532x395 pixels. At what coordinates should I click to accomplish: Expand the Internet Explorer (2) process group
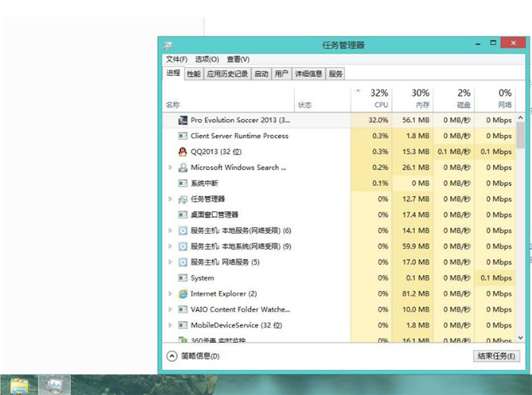pyautogui.click(x=170, y=294)
